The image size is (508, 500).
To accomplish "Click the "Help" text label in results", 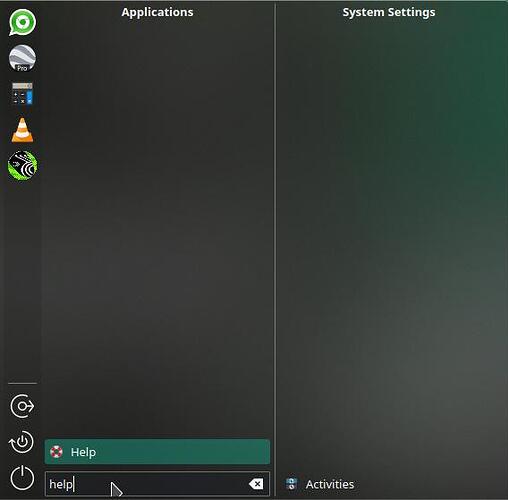I will (83, 452).
